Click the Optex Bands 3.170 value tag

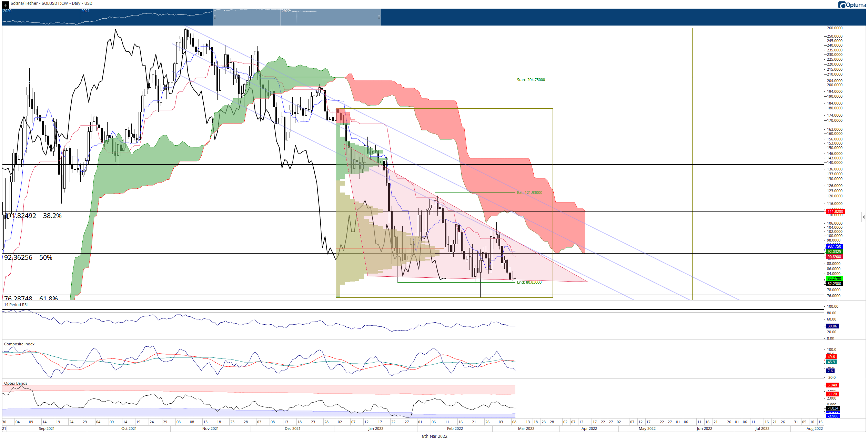pyautogui.click(x=832, y=394)
